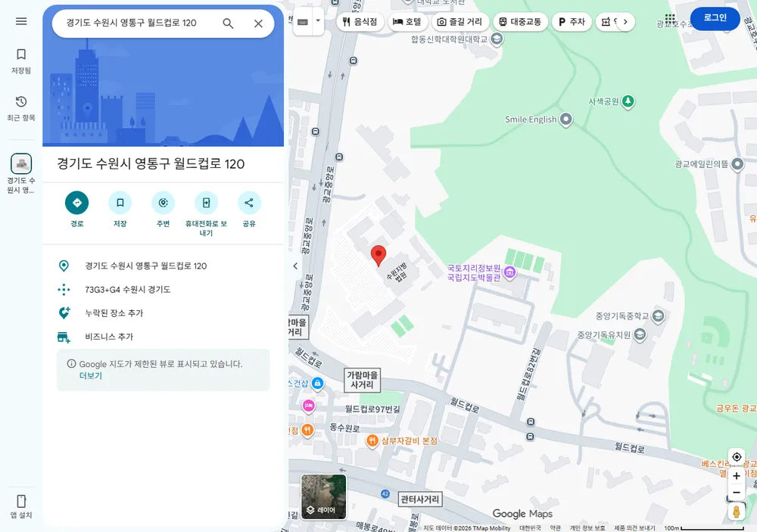
Task: Select the 광교에일린의뜰 map marker
Action: tap(737, 164)
